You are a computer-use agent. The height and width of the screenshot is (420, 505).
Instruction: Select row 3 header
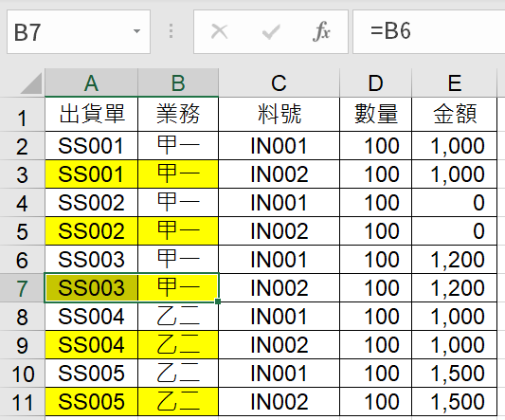coord(22,174)
